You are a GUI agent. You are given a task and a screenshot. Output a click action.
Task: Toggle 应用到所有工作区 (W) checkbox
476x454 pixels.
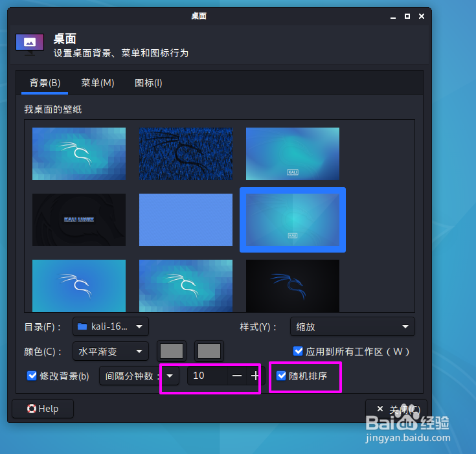298,352
